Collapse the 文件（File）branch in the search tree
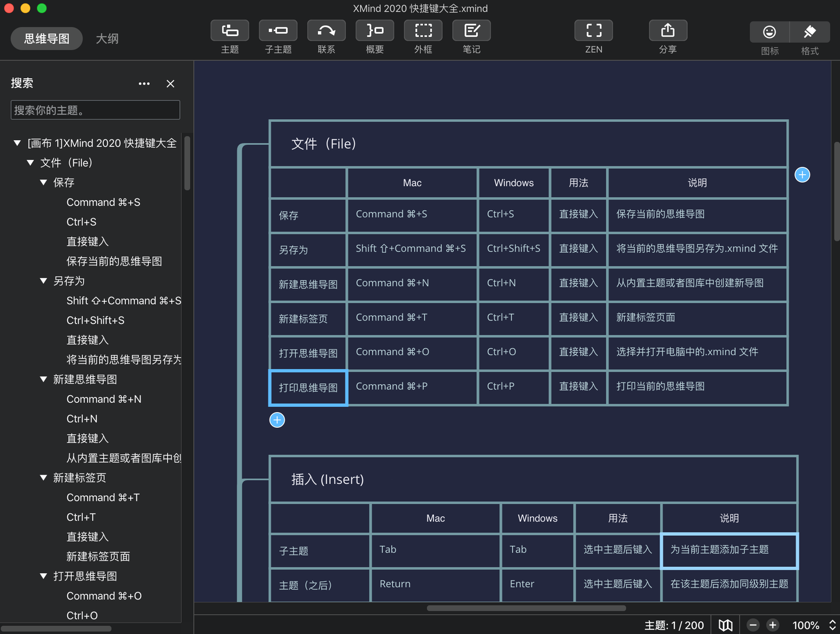 pos(30,163)
